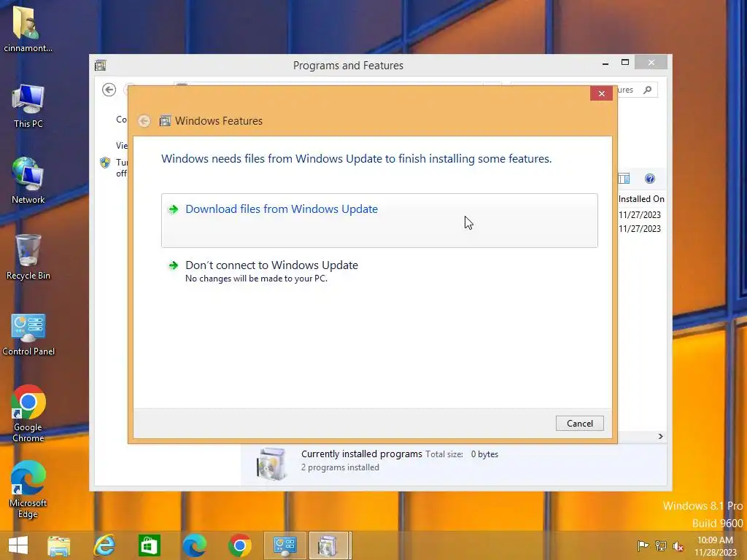Screen dimensions: 747x560
Task: Select Recycle Bin desktop icon
Action: pyautogui.click(x=28, y=257)
